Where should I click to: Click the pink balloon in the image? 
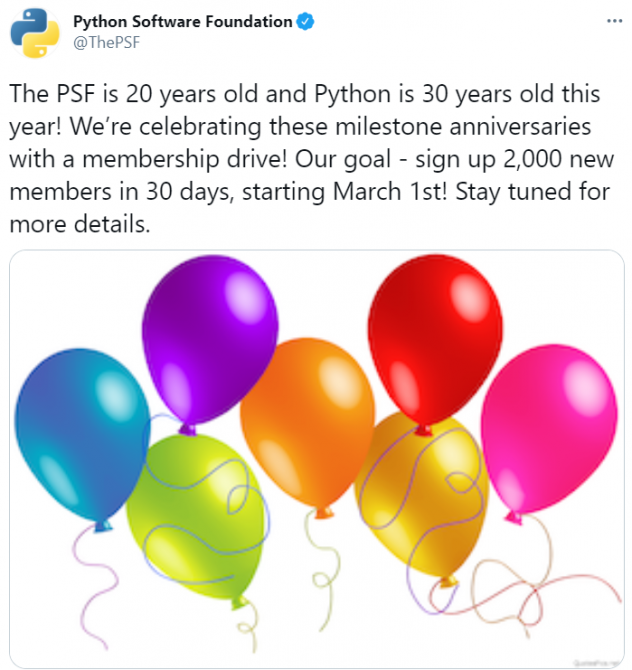tap(548, 430)
